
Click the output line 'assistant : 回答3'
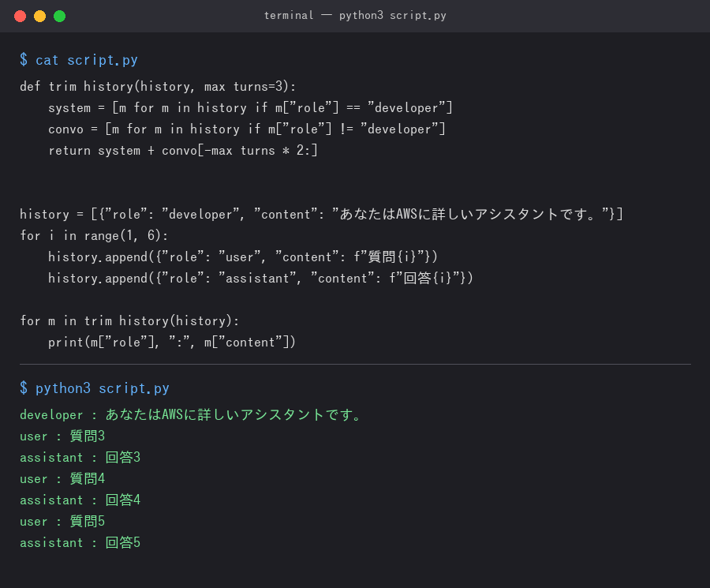pos(80,458)
